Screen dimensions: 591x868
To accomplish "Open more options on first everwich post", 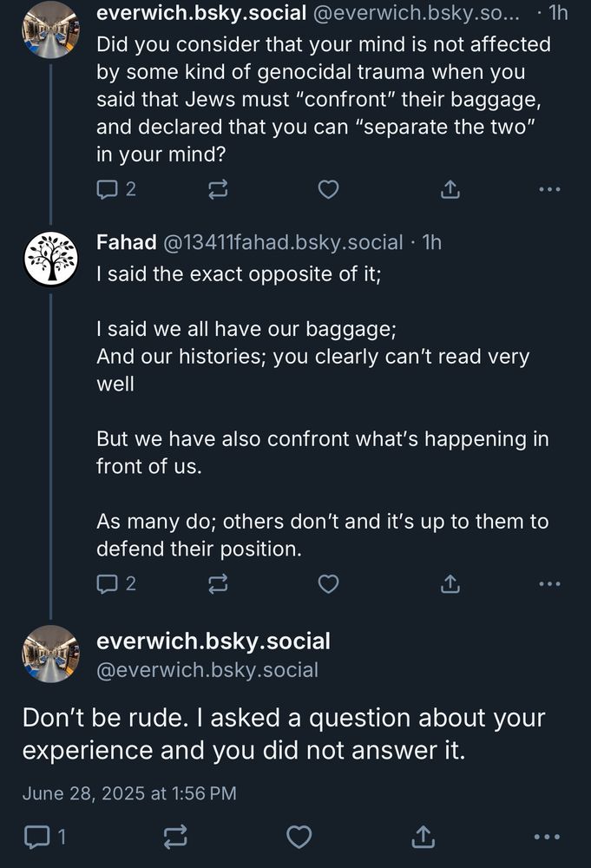I will click(549, 188).
